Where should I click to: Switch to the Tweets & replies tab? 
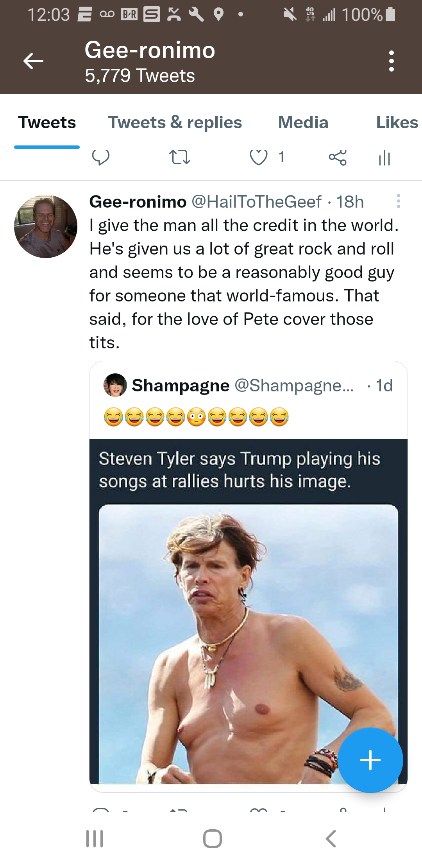point(175,122)
